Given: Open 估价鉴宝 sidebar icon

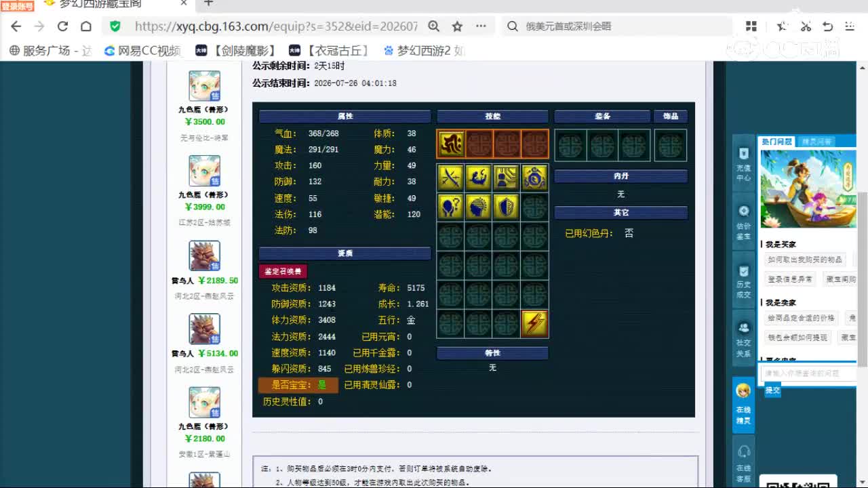Looking at the screenshot, I should [743, 222].
